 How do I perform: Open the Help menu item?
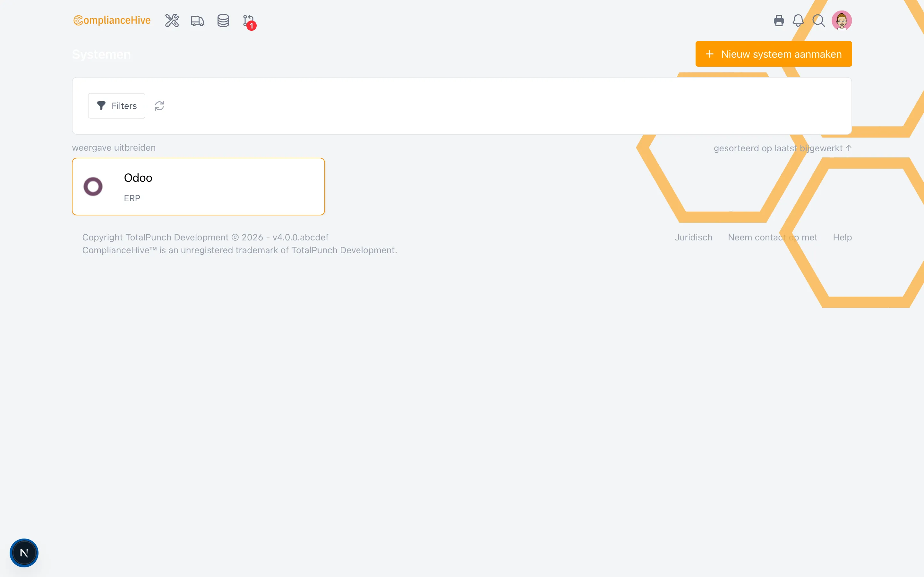[842, 237]
